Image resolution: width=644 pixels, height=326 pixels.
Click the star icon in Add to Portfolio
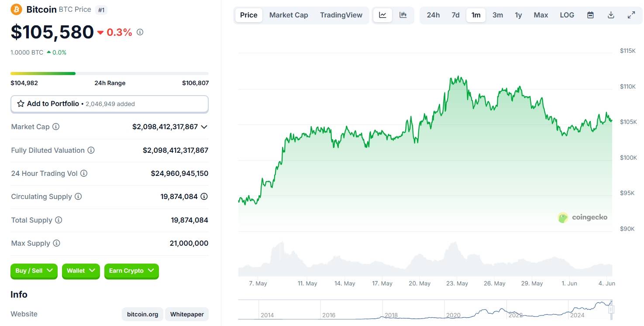coord(21,104)
